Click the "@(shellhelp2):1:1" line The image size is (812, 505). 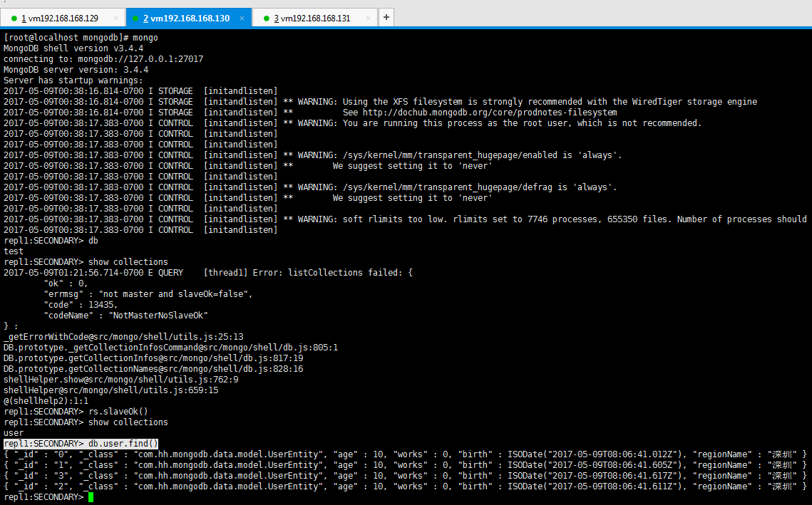click(46, 401)
